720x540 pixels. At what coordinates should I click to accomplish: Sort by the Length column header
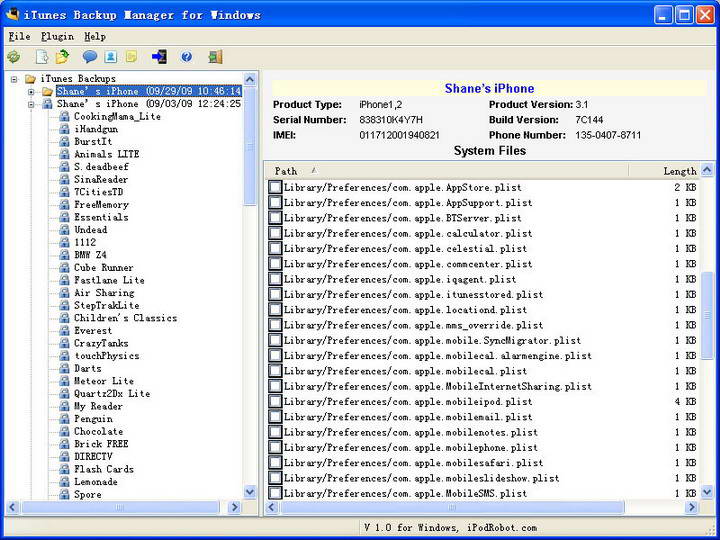coord(664,171)
